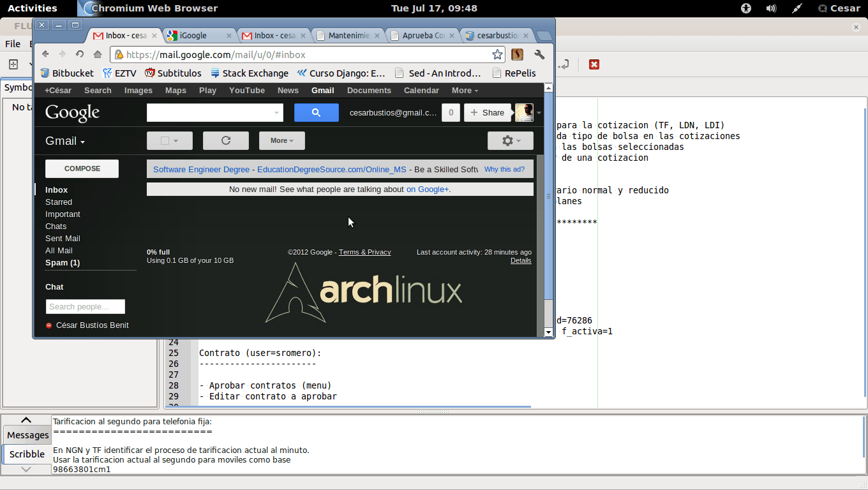Image resolution: width=868 pixels, height=490 pixels.
Task: Open the Cesar user menu in top panel
Action: [839, 8]
